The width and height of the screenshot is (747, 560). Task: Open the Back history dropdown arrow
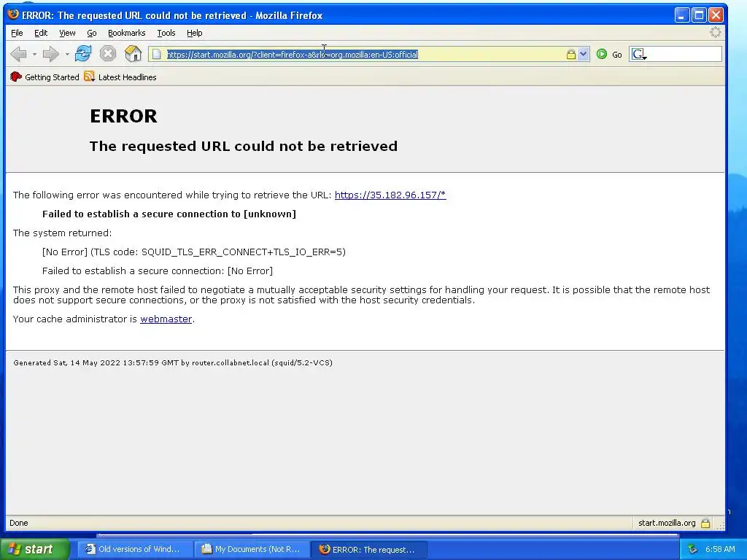pyautogui.click(x=34, y=54)
